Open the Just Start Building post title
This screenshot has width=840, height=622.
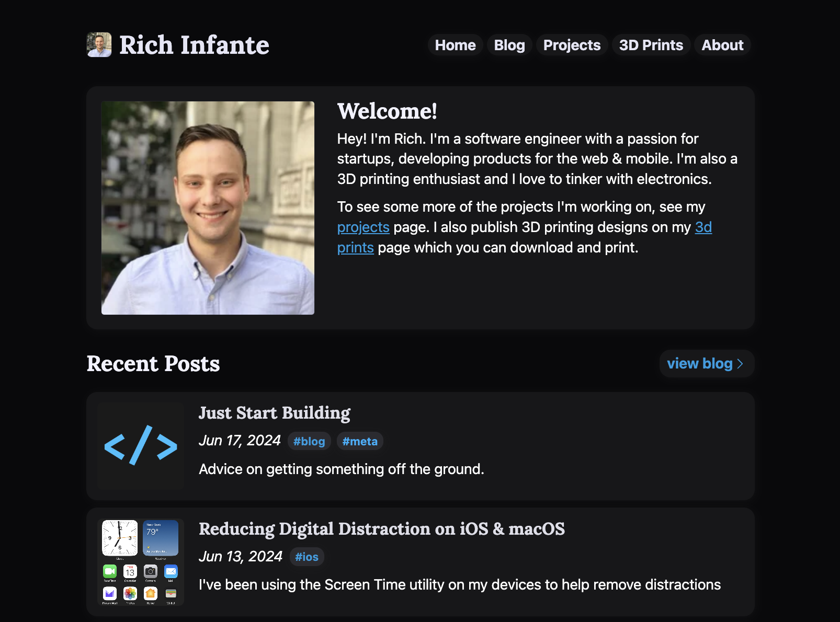coord(275,413)
